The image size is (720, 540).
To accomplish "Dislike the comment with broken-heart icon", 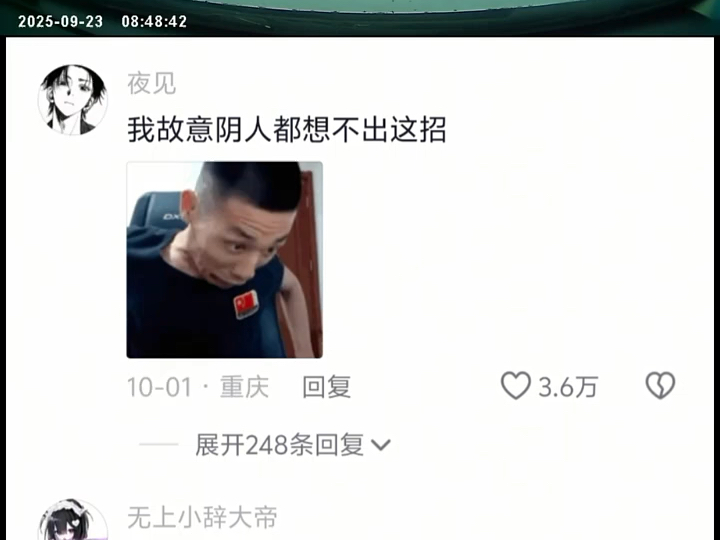I will (x=660, y=386).
